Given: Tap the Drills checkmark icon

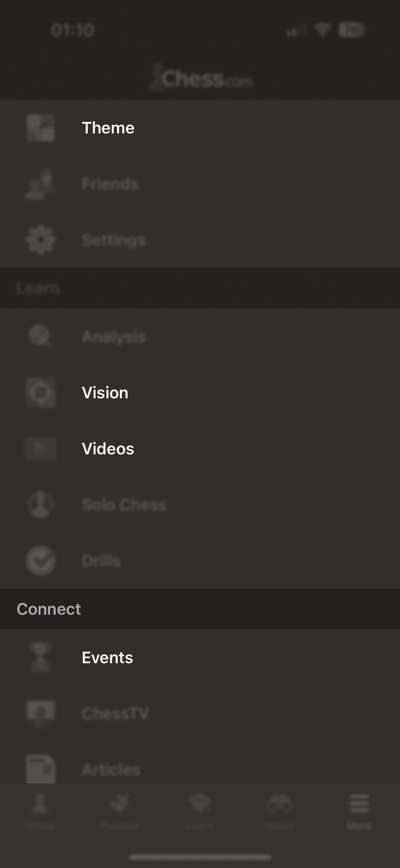Looking at the screenshot, I should (40, 561).
